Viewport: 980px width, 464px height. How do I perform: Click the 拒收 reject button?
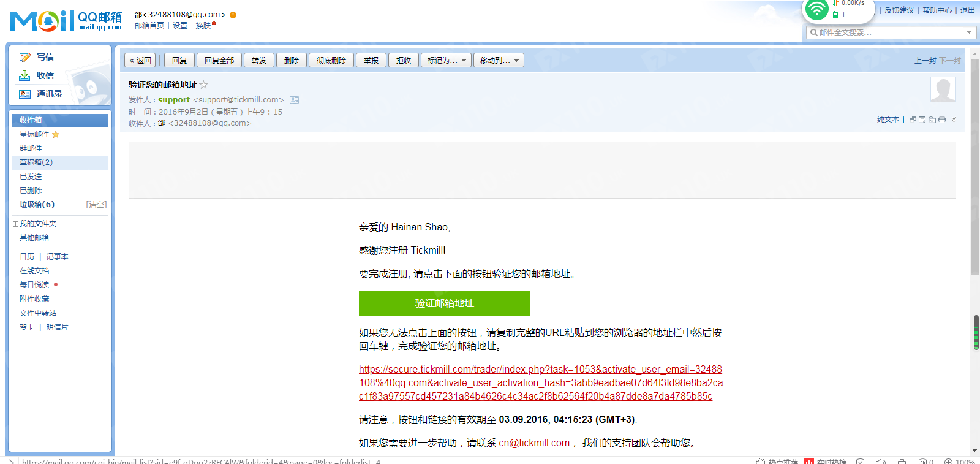404,60
